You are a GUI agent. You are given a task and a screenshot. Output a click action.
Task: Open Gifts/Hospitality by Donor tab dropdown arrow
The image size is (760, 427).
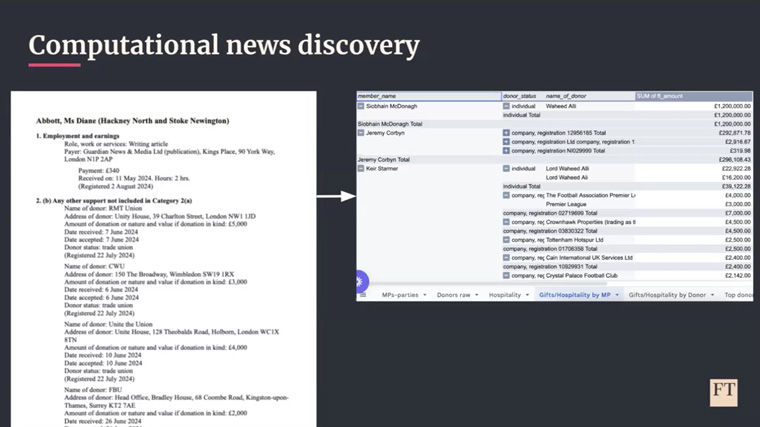[x=712, y=295]
